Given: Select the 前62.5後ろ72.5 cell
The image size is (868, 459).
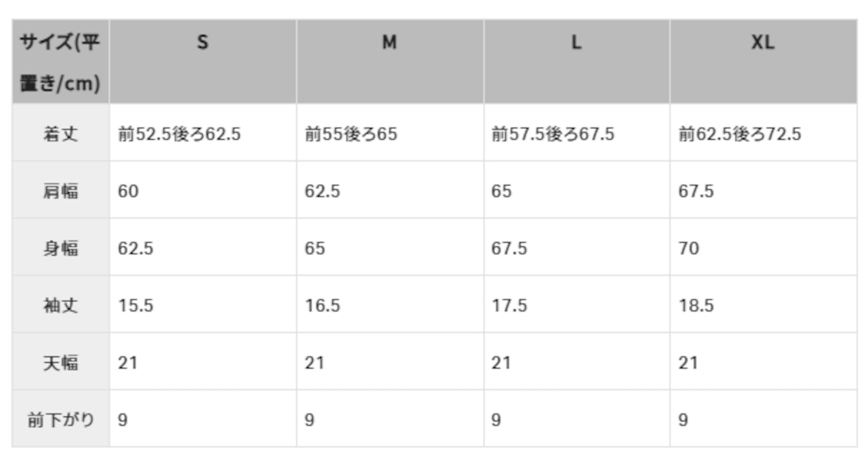Looking at the screenshot, I should 764,133.
